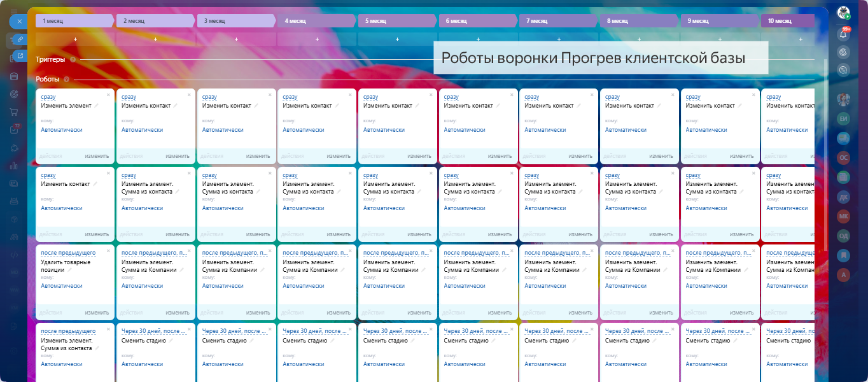The image size is (868, 382).
Task: Show the help hint next to Триггеры
Action: pyautogui.click(x=73, y=59)
